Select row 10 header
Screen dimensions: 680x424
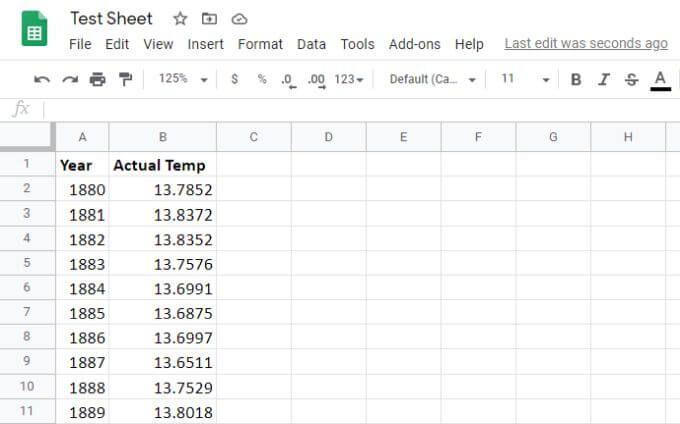click(27, 386)
